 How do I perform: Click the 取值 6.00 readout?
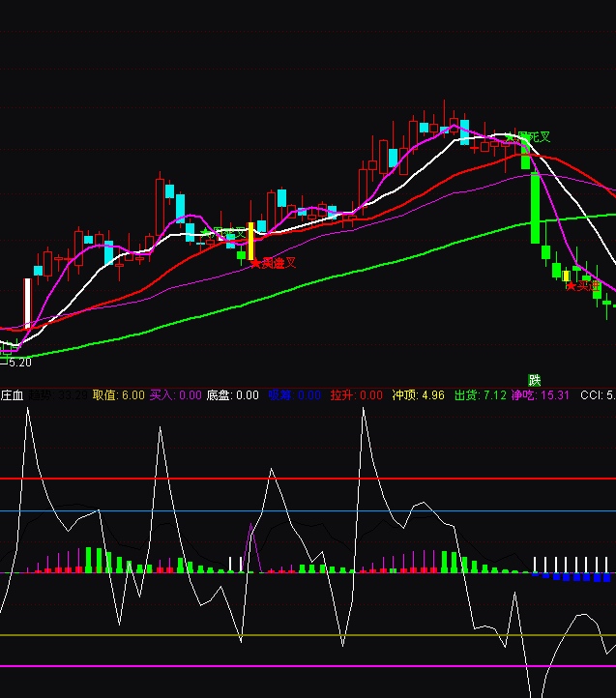point(118,395)
